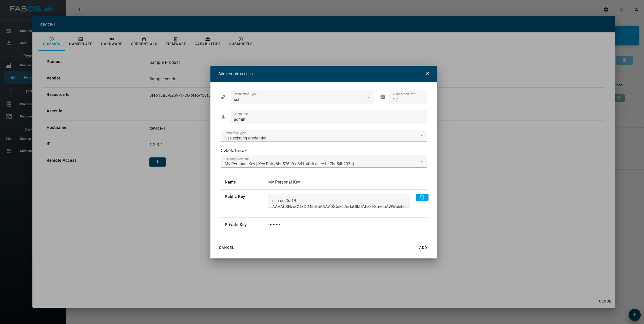Open the user account icon top right

(x=636, y=9)
